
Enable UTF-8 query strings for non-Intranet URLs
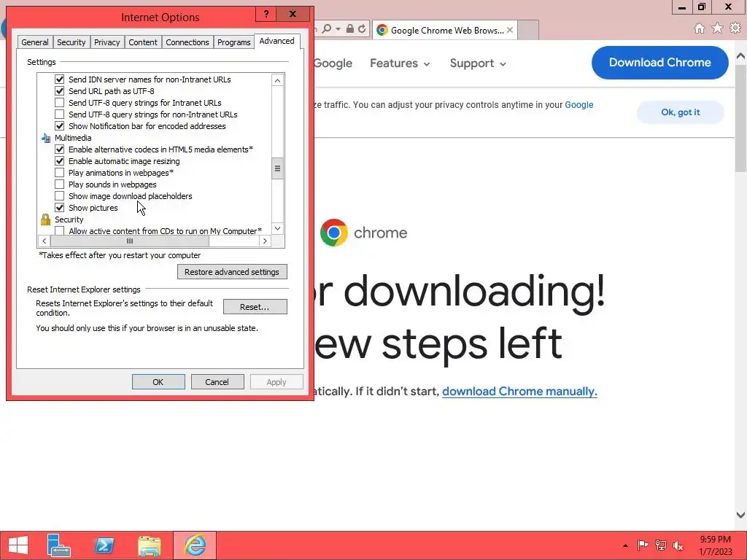pos(60,114)
